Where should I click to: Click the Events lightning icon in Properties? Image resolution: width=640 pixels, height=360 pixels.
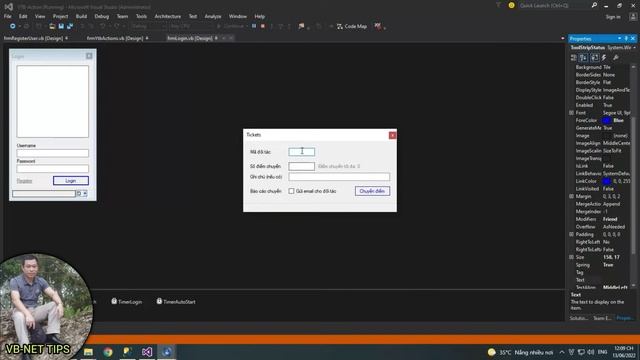tap(604, 58)
